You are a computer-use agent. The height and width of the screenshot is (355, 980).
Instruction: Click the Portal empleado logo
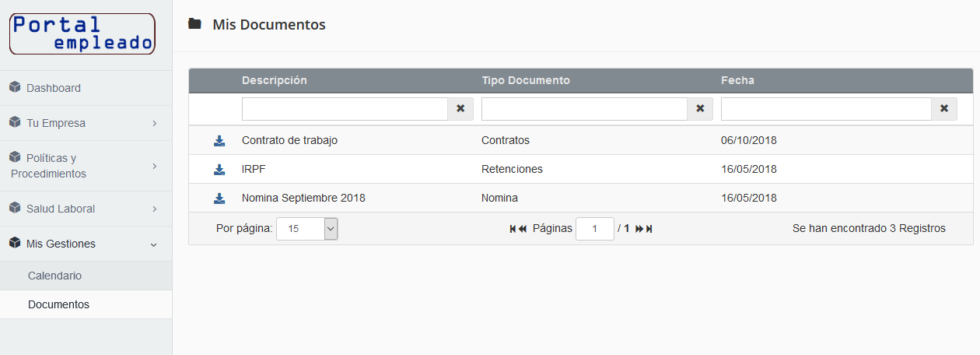pos(82,34)
